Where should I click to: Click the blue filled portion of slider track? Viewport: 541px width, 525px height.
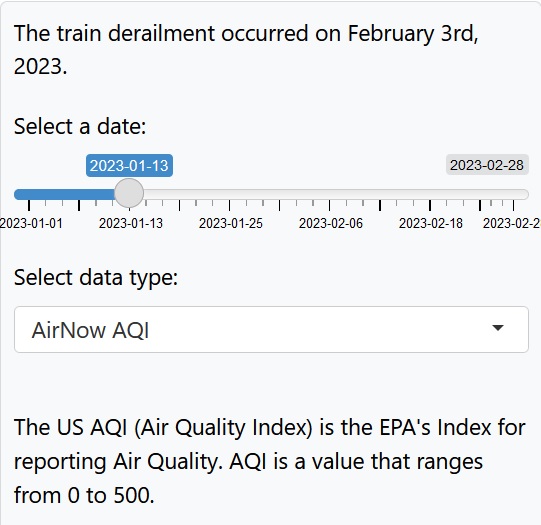(64, 194)
